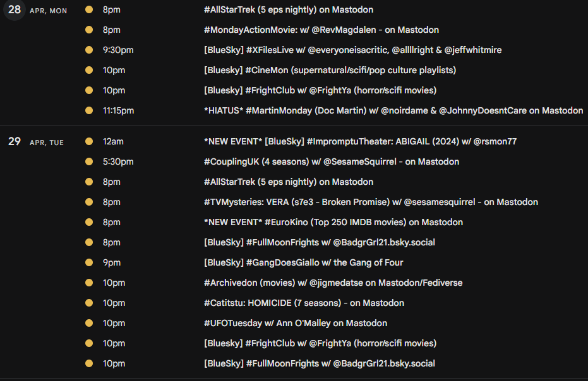Open the #XFilesLive BlueSky event at 9:30pm
The height and width of the screenshot is (381, 588).
coord(352,50)
